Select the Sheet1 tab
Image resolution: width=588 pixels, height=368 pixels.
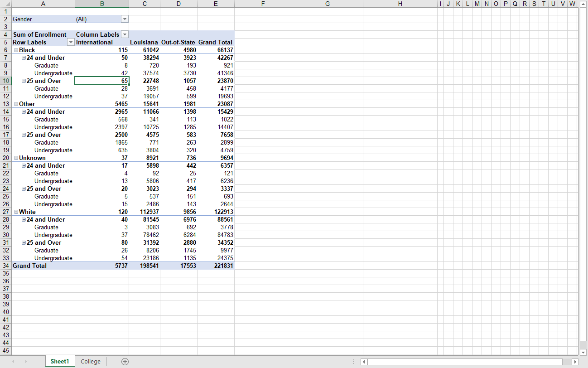pos(59,361)
